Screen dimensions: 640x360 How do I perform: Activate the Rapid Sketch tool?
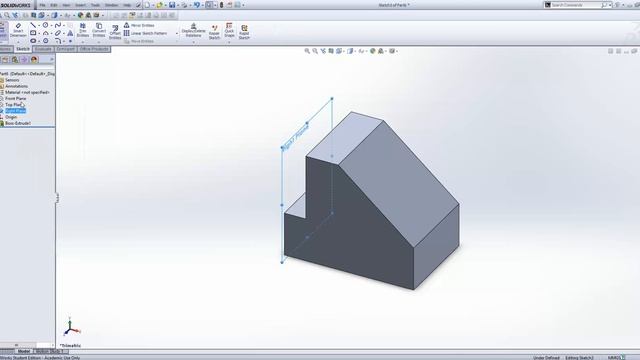coord(244,32)
